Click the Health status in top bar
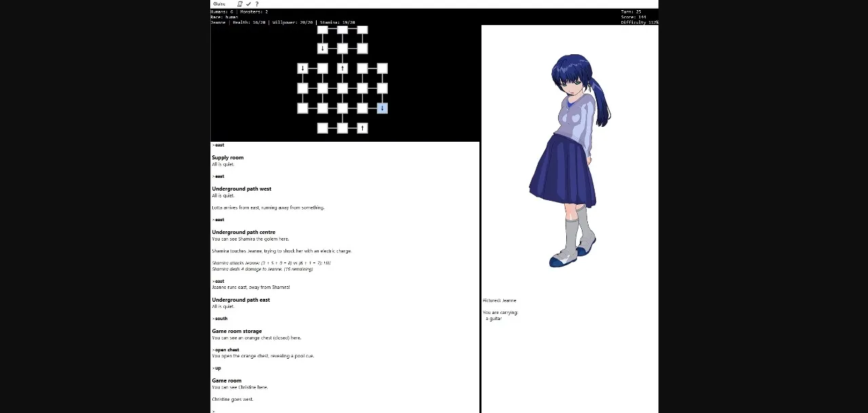The image size is (868, 413). coord(249,22)
